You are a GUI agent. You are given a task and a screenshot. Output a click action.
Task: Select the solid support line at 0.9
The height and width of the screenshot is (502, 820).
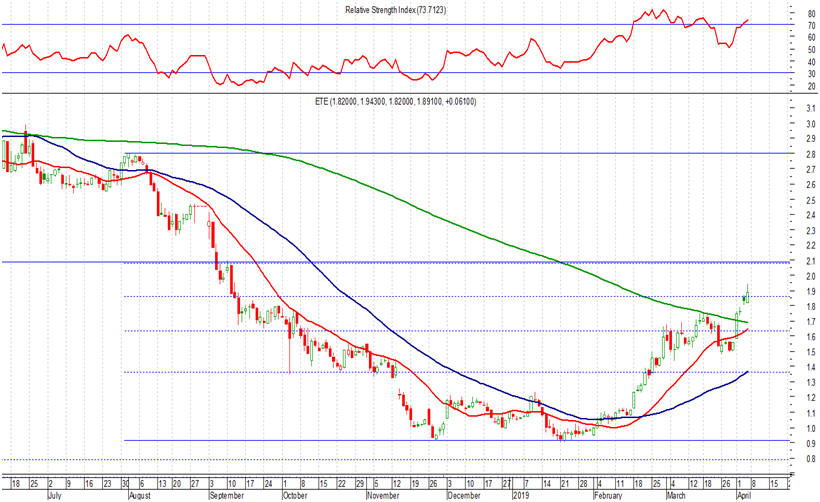coord(455,440)
